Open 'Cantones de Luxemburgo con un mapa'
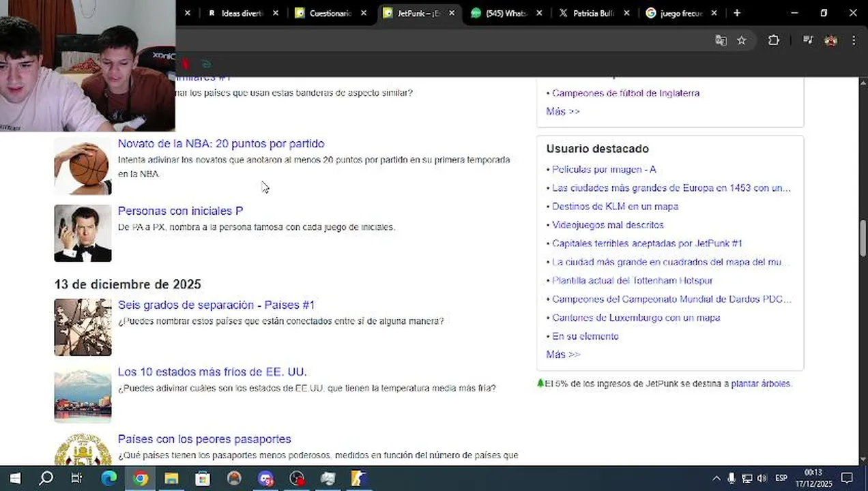Image resolution: width=868 pixels, height=491 pixels. pyautogui.click(x=636, y=317)
